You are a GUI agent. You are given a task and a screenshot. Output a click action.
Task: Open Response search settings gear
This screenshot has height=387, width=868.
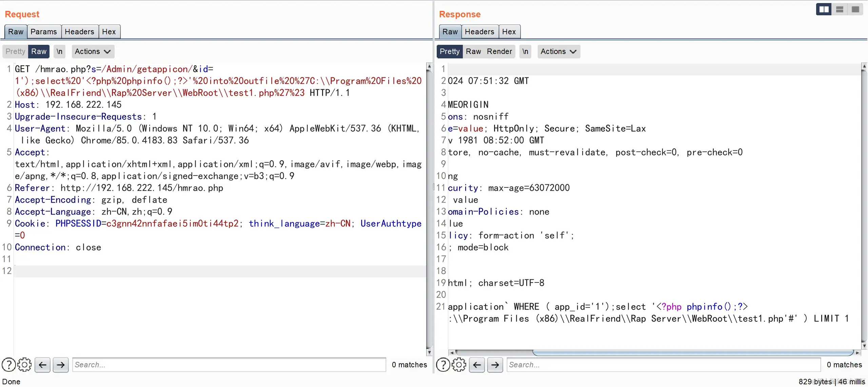(459, 365)
